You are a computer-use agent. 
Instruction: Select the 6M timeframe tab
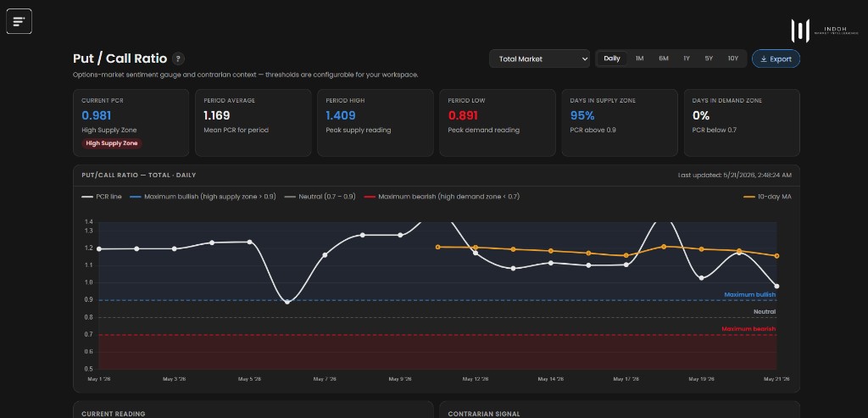point(663,59)
